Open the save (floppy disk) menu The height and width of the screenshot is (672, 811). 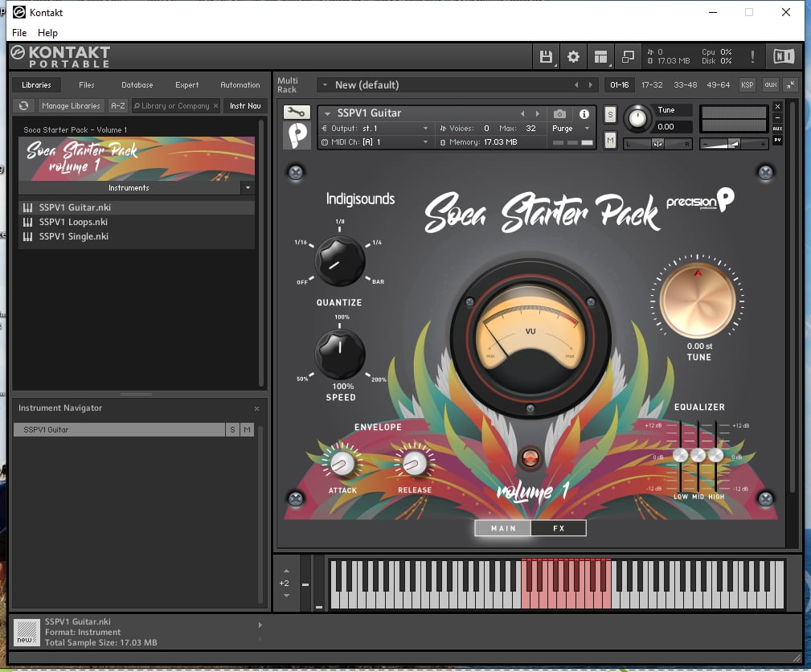click(x=546, y=56)
